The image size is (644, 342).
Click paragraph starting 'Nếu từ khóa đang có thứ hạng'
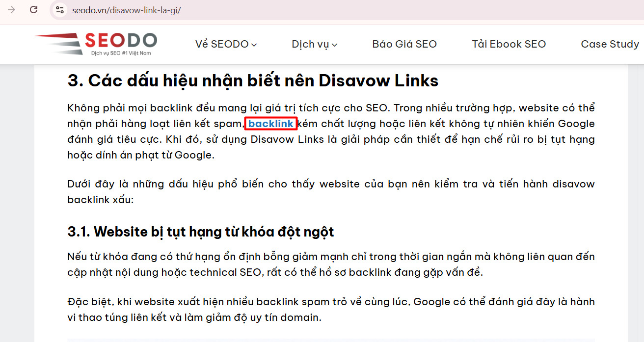point(331,264)
